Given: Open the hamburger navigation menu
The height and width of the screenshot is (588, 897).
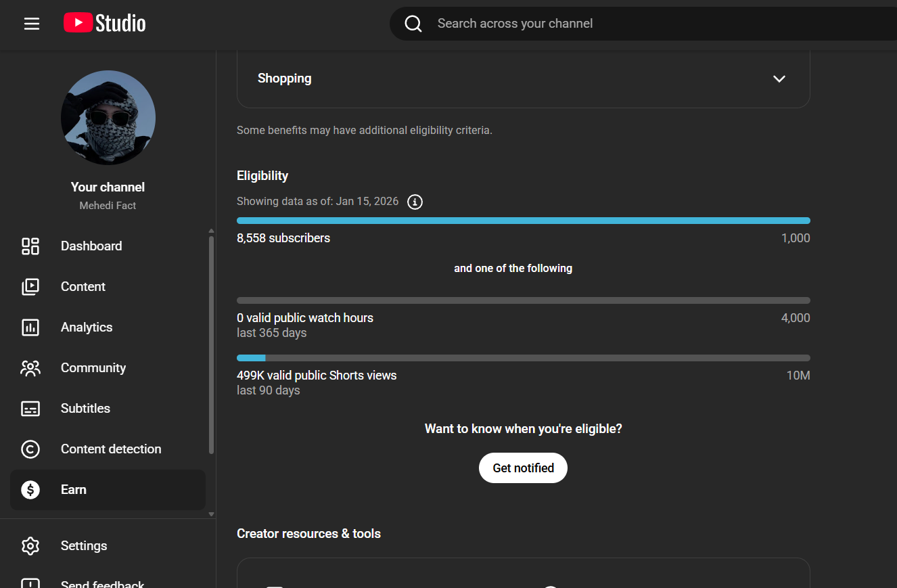Looking at the screenshot, I should point(32,24).
